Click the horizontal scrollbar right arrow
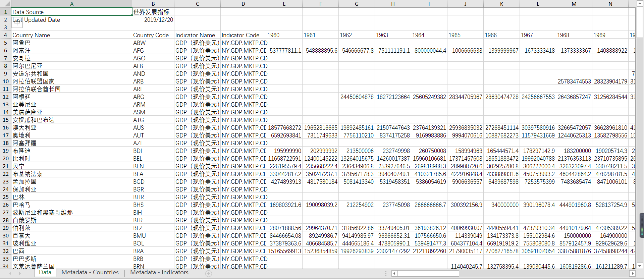The width and height of the screenshot is (644, 279). click(633, 274)
